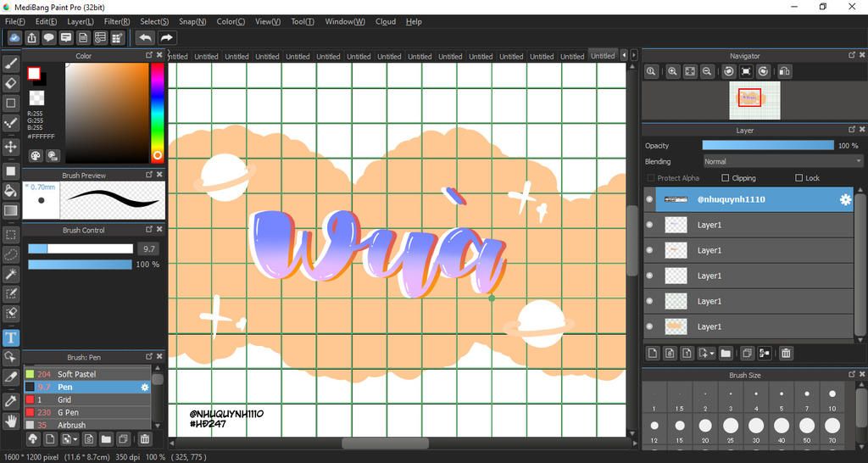Open the Blending mode dropdown
868x463 pixels.
tap(782, 162)
